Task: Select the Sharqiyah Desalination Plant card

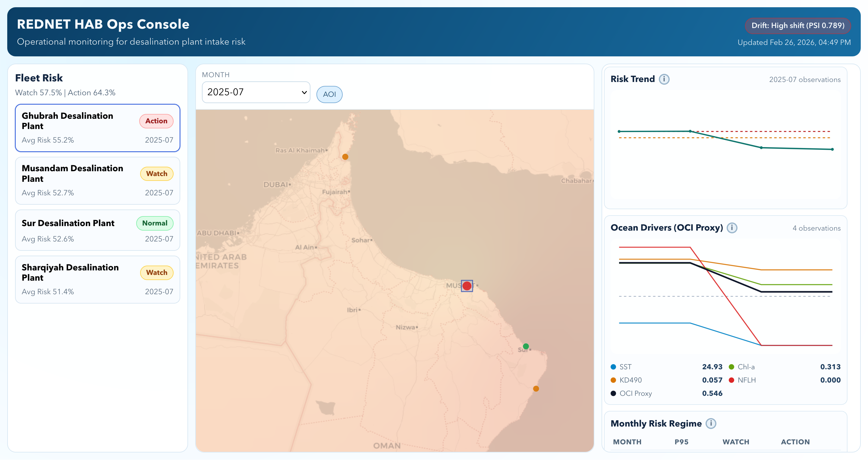Action: pyautogui.click(x=97, y=279)
